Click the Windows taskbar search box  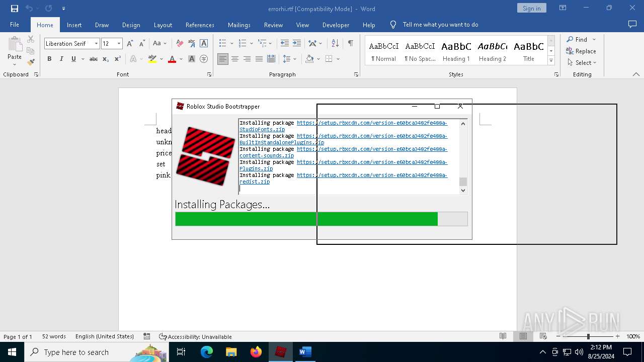pyautogui.click(x=96, y=352)
